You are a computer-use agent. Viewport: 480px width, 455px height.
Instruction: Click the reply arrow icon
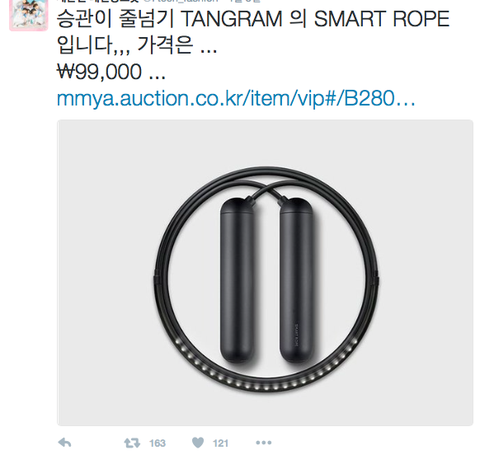pos(65,443)
